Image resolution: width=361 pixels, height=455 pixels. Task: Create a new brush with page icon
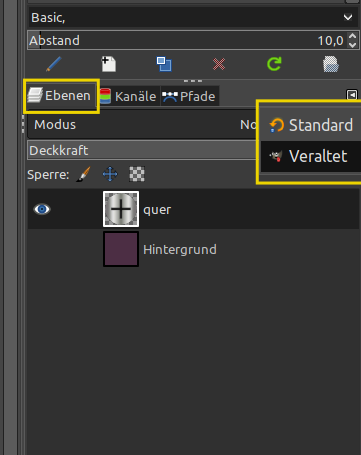point(109,64)
